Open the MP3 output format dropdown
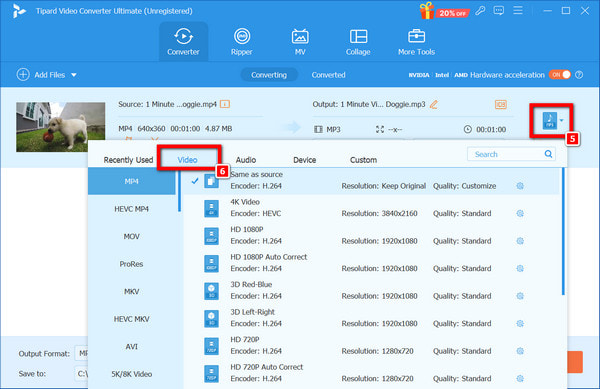Screen dimensions: 600x389 click(x=553, y=120)
